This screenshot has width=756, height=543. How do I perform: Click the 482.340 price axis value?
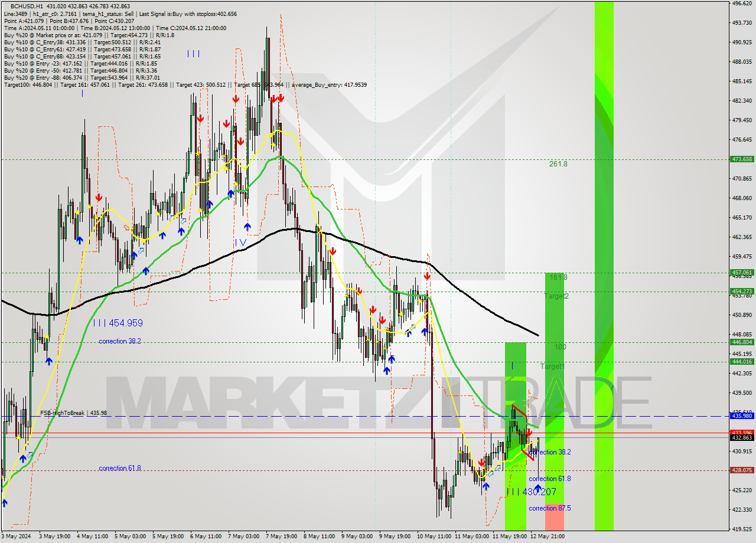click(x=742, y=101)
